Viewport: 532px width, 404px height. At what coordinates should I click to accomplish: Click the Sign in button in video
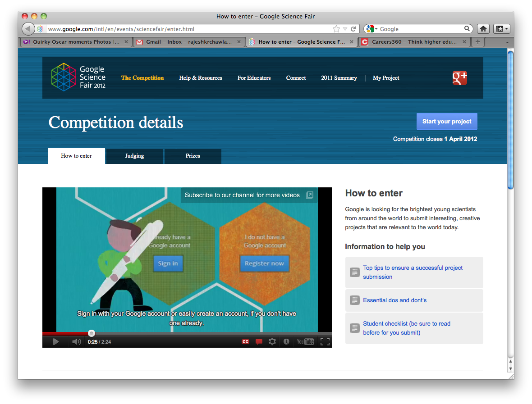point(168,263)
